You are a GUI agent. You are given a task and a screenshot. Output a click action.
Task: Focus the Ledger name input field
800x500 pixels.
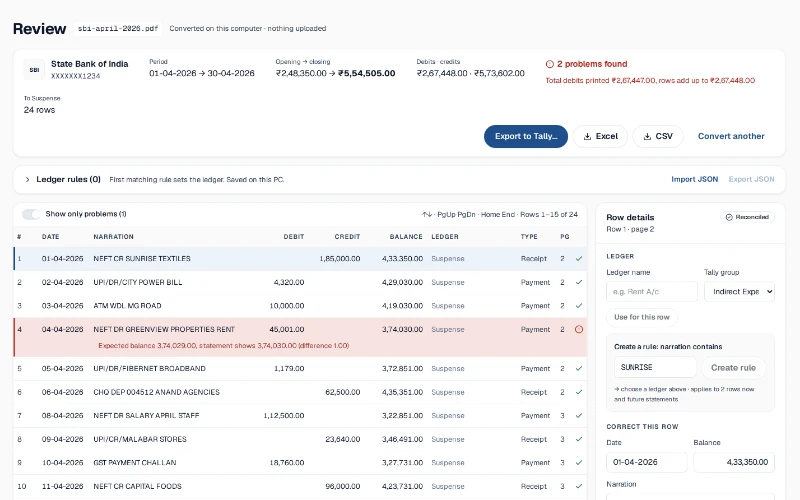(x=652, y=292)
